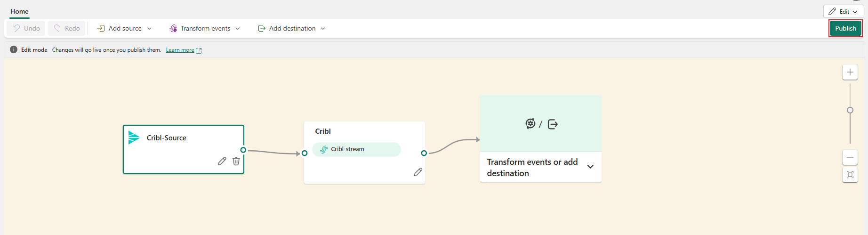
Task: Click the Edit mode info icon
Action: coord(14,49)
